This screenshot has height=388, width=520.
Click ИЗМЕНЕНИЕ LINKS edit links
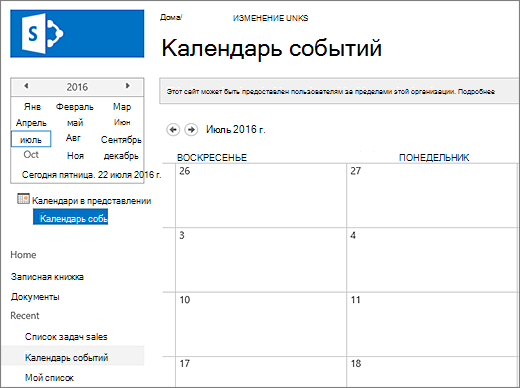click(x=270, y=18)
